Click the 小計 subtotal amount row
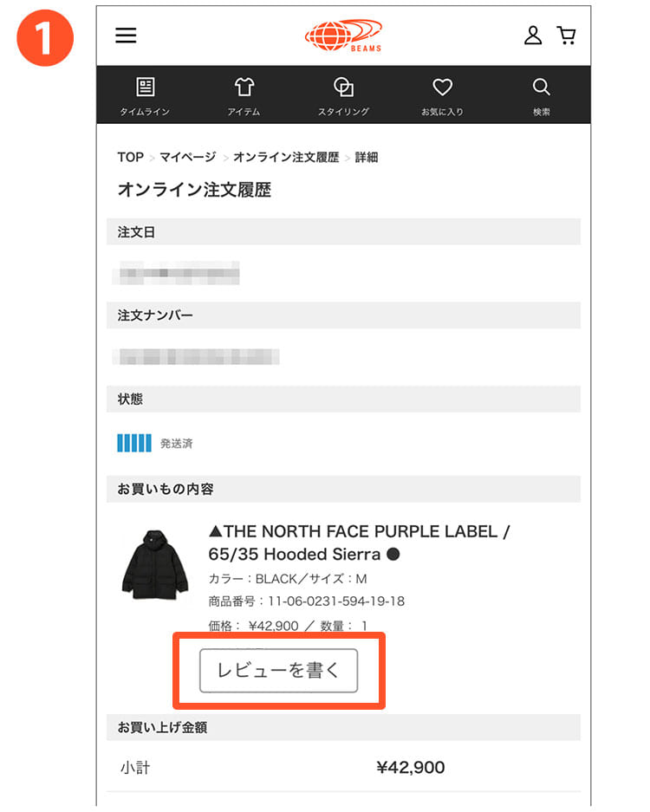650x812 pixels. point(343,767)
